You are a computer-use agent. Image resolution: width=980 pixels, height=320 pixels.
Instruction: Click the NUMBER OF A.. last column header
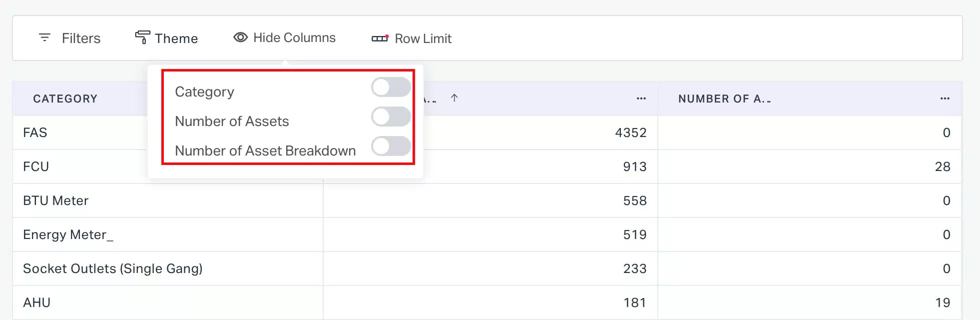725,99
